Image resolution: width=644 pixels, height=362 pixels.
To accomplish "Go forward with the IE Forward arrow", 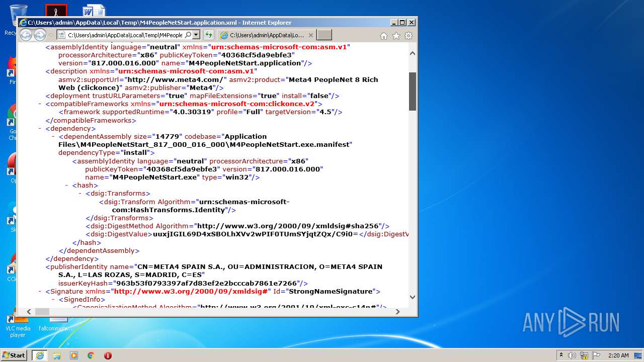I will [40, 35].
